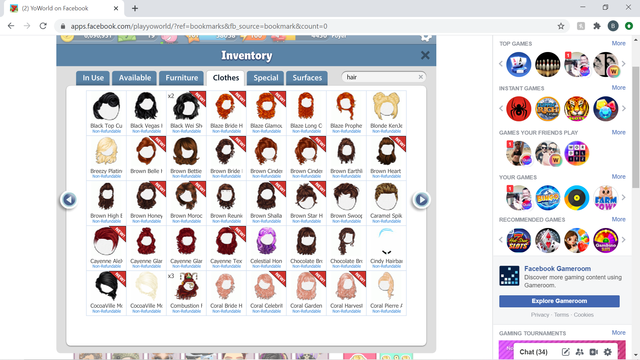Switch to the In Use tab
This screenshot has height=360, width=640.
[93, 78]
